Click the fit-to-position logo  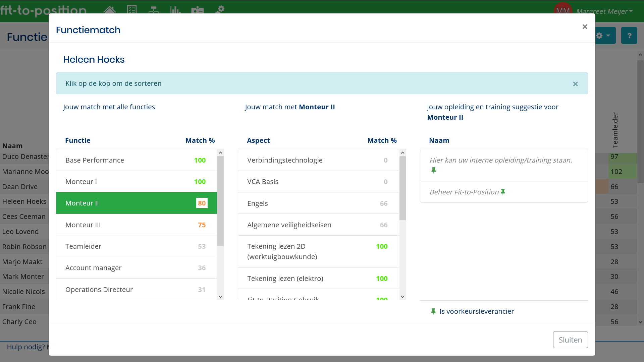43,11
